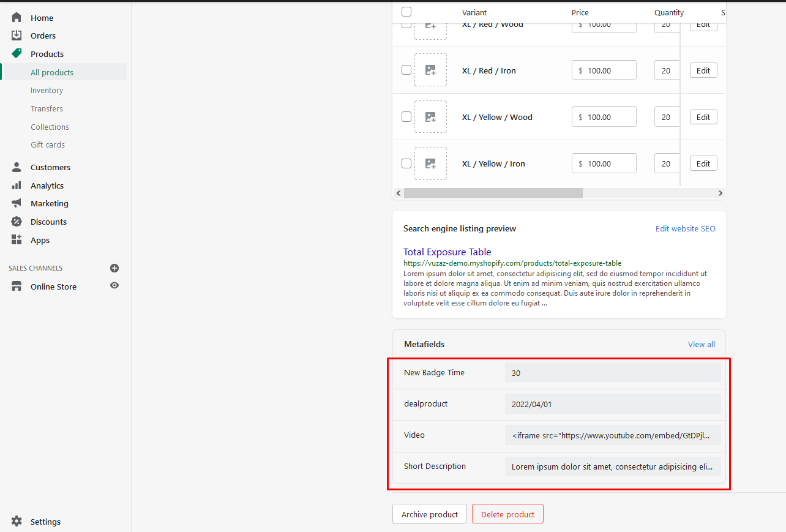
Task: View Online Store using eye icon
Action: click(114, 286)
